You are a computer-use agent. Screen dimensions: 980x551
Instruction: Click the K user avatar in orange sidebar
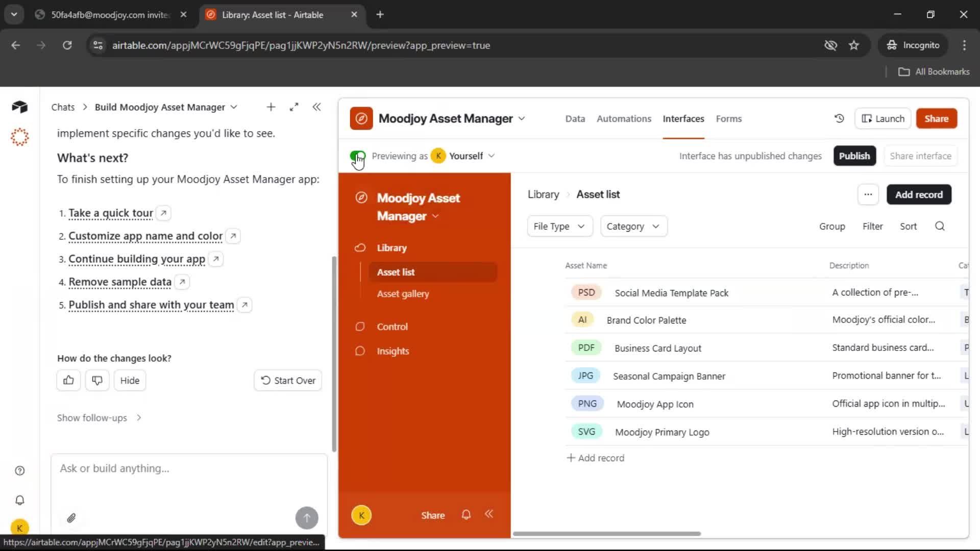point(361,515)
